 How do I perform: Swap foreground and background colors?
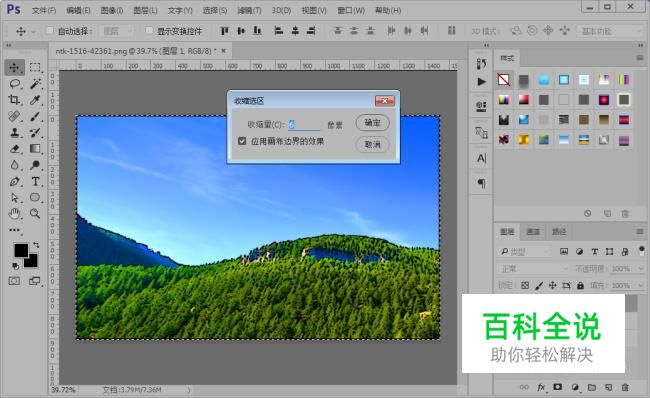coord(36,245)
